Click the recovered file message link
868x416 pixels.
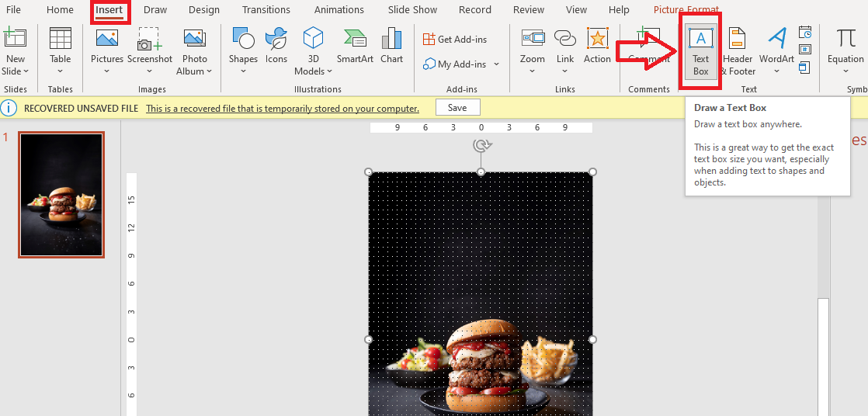pyautogui.click(x=283, y=109)
